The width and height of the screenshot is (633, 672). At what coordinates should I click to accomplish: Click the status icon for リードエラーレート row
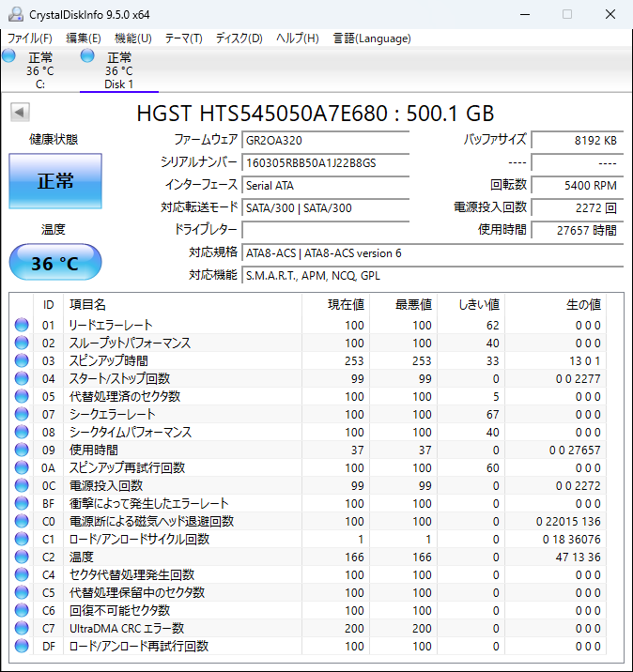click(22, 325)
